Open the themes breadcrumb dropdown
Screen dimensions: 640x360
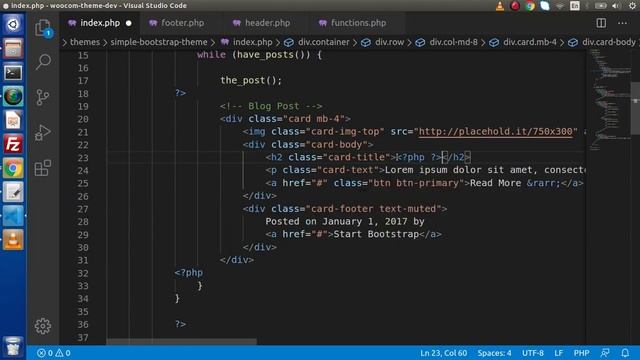[84, 42]
